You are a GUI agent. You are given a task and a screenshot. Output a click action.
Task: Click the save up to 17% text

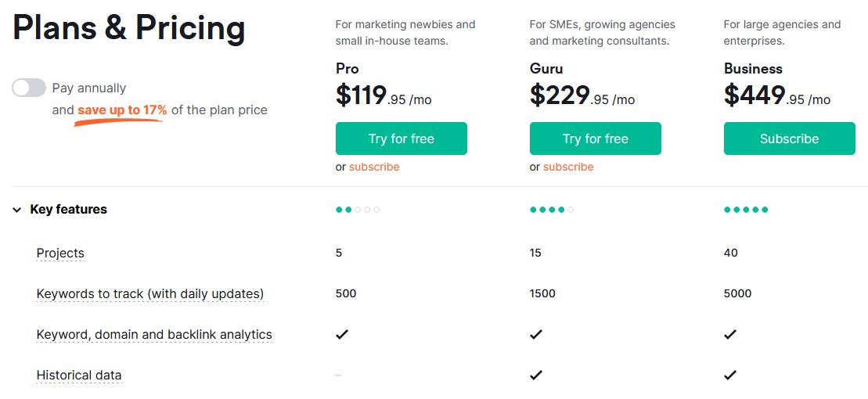[x=122, y=110]
